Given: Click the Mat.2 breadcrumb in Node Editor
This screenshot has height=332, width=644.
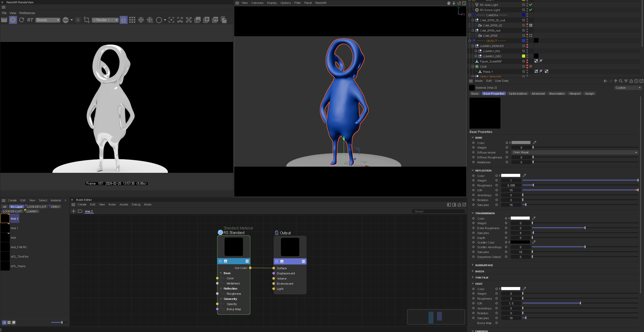Looking at the screenshot, I should 89,211.
